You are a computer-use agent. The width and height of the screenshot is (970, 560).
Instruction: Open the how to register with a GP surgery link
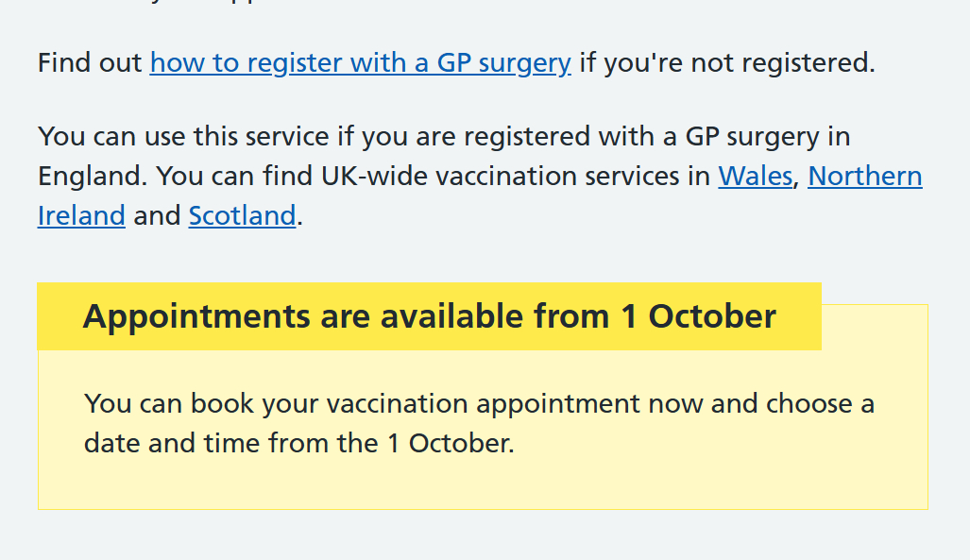point(360,63)
